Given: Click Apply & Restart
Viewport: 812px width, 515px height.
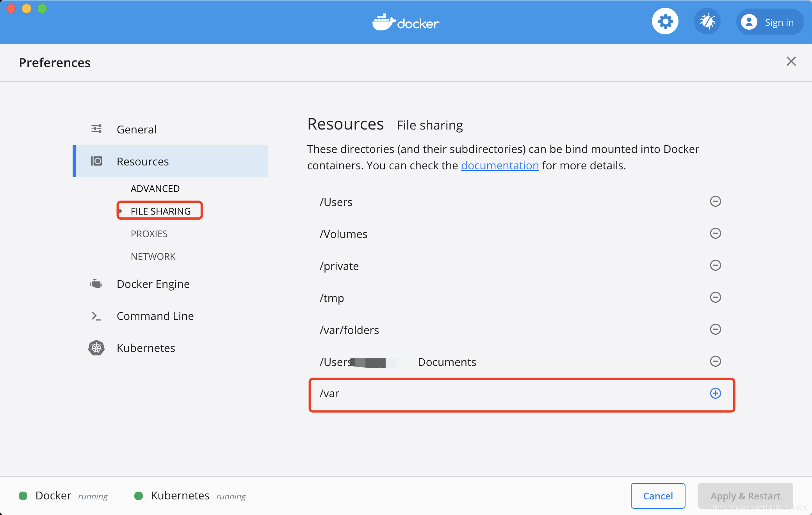Looking at the screenshot, I should (x=745, y=496).
